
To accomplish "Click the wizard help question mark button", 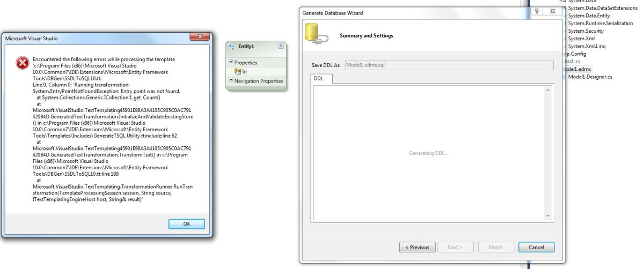I will [537, 11].
